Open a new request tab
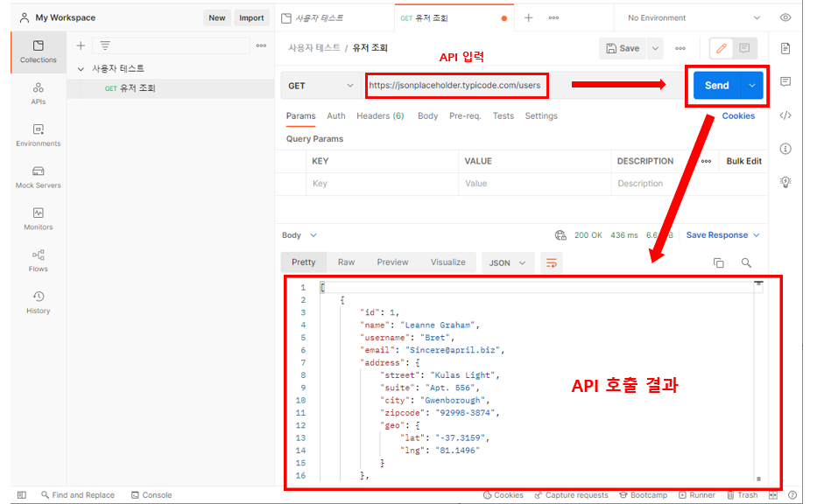824x504 pixels. tap(529, 17)
